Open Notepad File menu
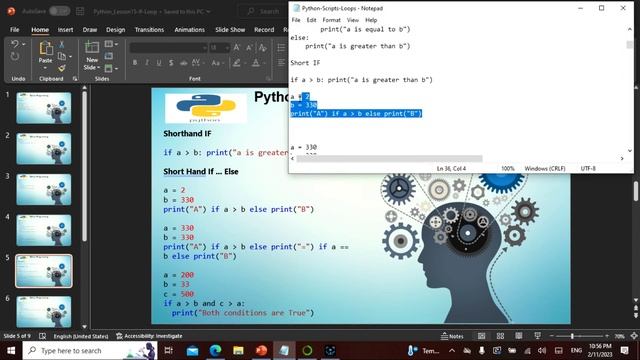640x360 pixels. 296,20
